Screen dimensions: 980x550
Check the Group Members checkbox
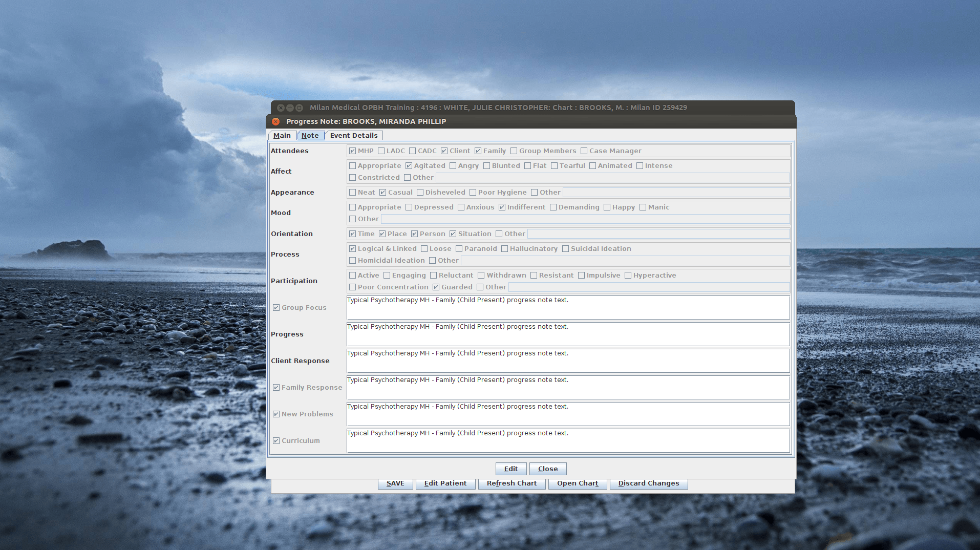click(x=514, y=151)
